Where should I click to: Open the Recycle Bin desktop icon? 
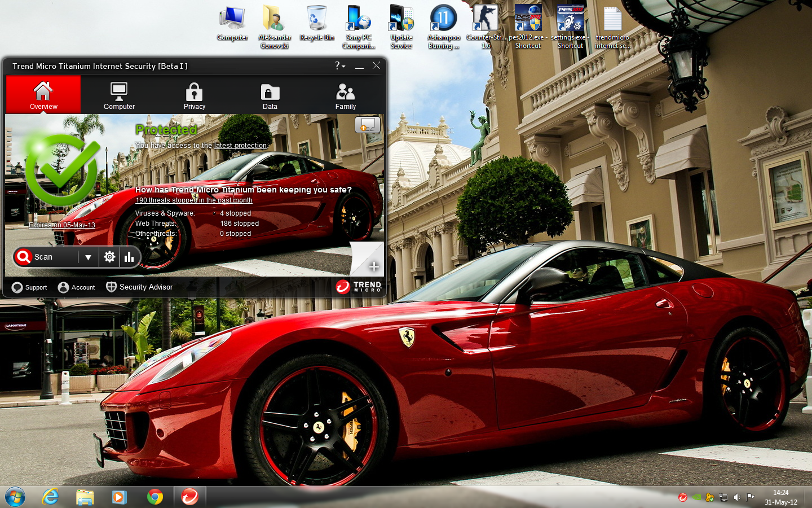(317, 24)
